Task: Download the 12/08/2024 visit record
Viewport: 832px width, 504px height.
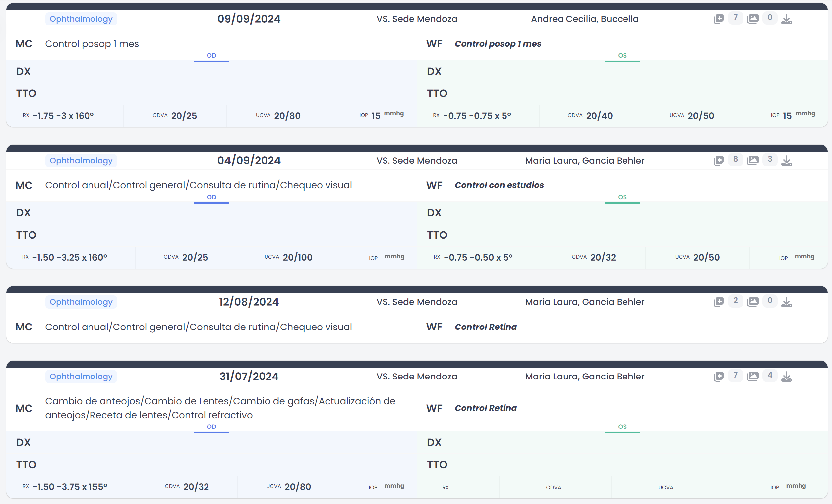Action: 786,302
